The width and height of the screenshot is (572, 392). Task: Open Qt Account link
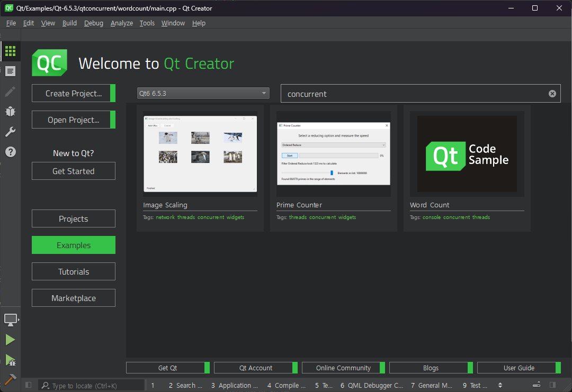coord(256,368)
